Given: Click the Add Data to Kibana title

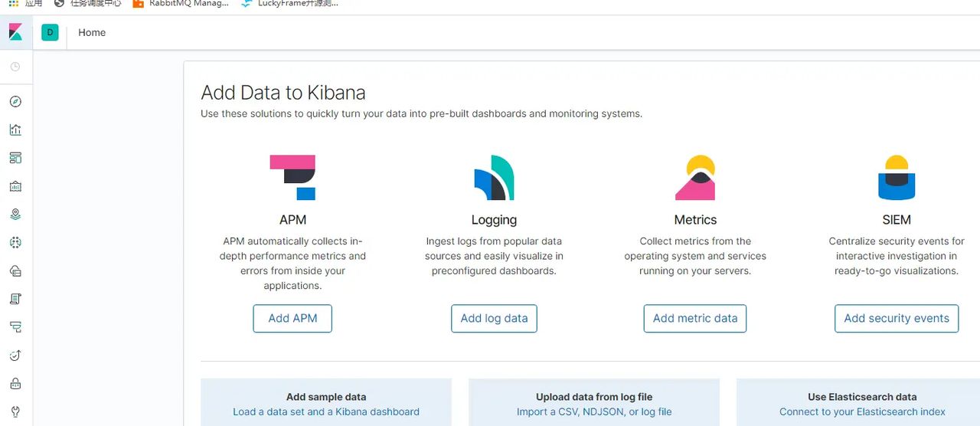Looking at the screenshot, I should point(283,93).
